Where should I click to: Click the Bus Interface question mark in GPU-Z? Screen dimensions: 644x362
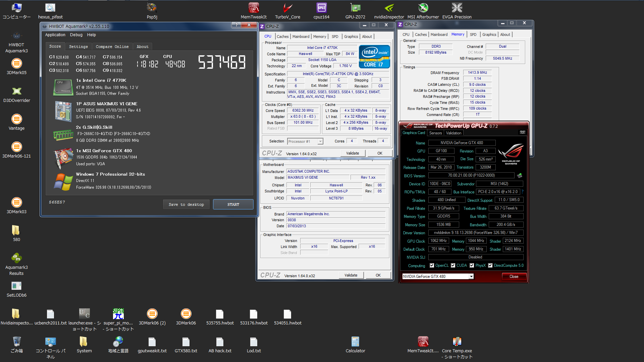pyautogui.click(x=522, y=192)
